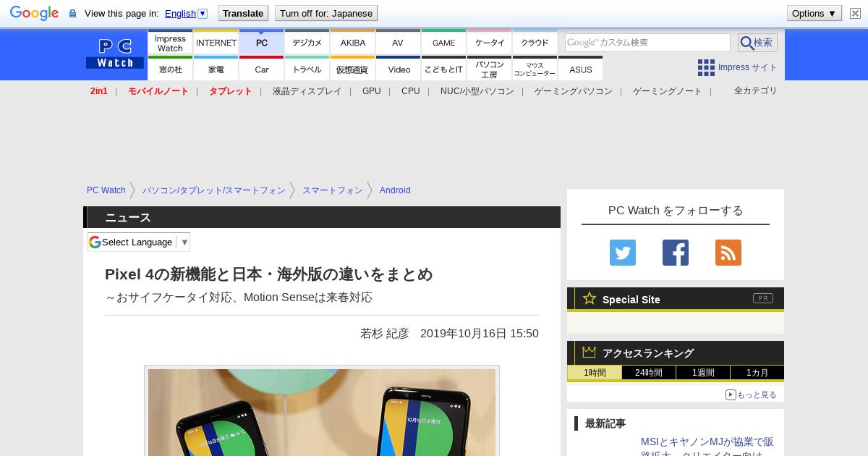Click the lock icon in the translate bar
The height and width of the screenshot is (456, 868).
pos(72,13)
